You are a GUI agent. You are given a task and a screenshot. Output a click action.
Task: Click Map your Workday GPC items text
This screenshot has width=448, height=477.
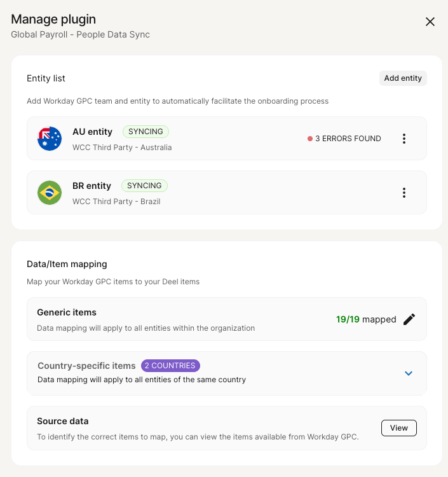(113, 282)
